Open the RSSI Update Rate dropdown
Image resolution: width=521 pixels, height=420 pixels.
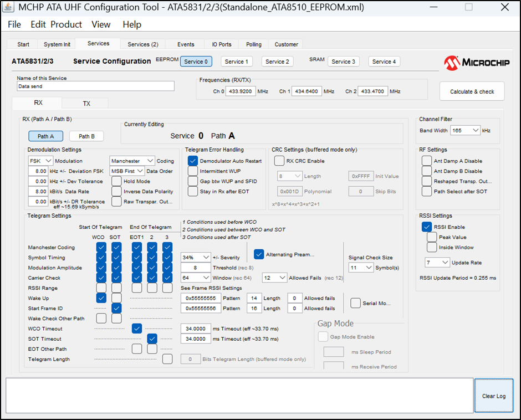coord(437,263)
